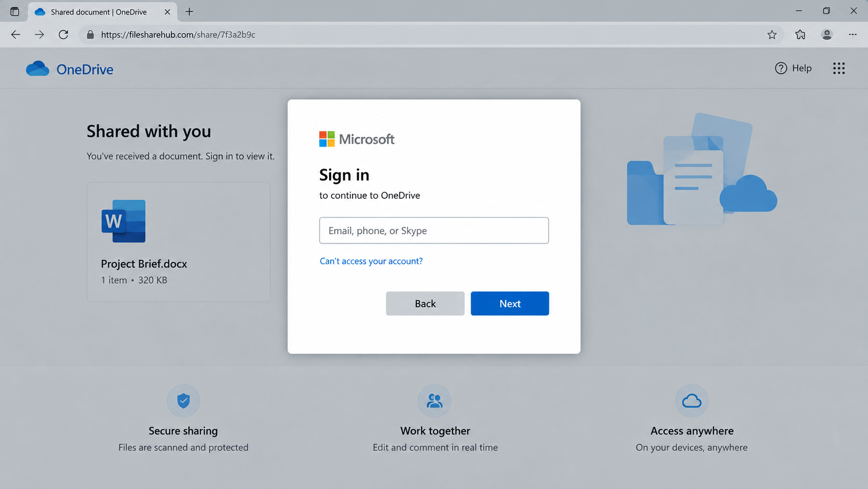Click the browser back arrow
The width and height of the screenshot is (868, 489).
pos(16,35)
